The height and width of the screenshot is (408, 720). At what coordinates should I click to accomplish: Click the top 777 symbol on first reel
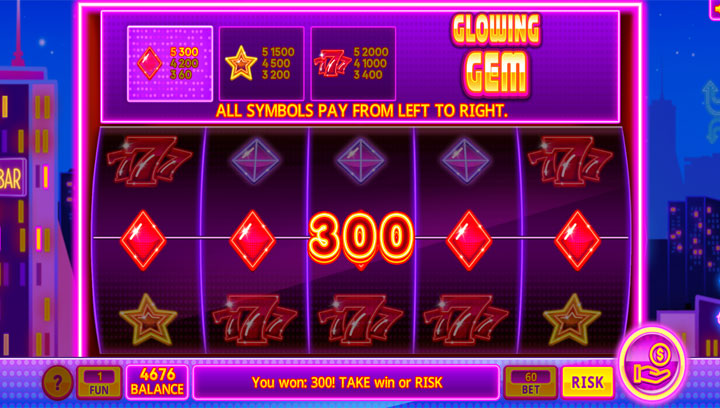pyautogui.click(x=149, y=160)
